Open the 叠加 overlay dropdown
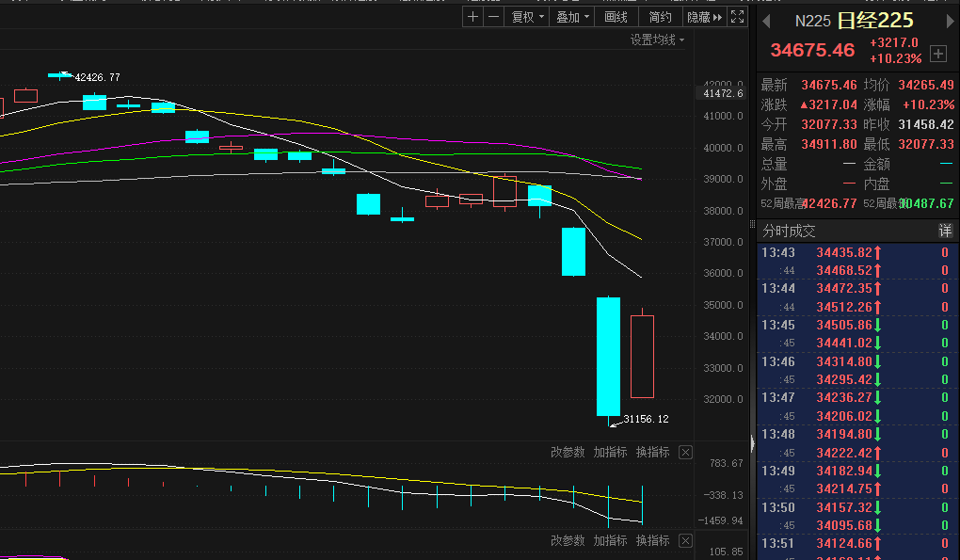The image size is (960, 560). tap(572, 17)
